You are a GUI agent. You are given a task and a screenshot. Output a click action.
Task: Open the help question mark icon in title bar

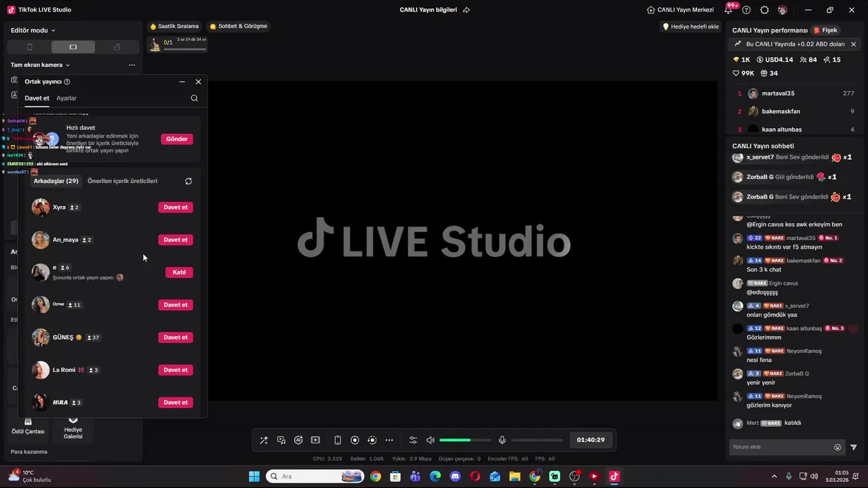pyautogui.click(x=747, y=10)
